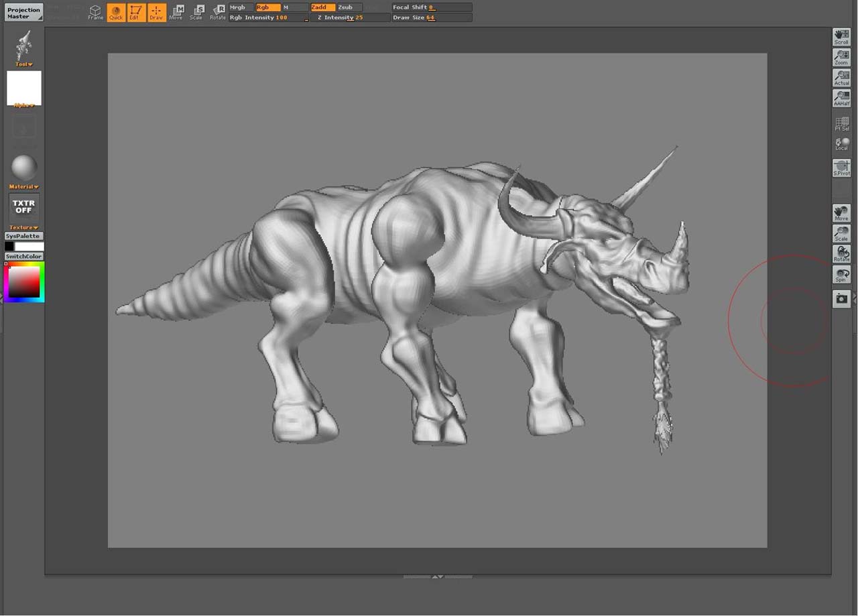Click the Actual size icon

click(841, 78)
